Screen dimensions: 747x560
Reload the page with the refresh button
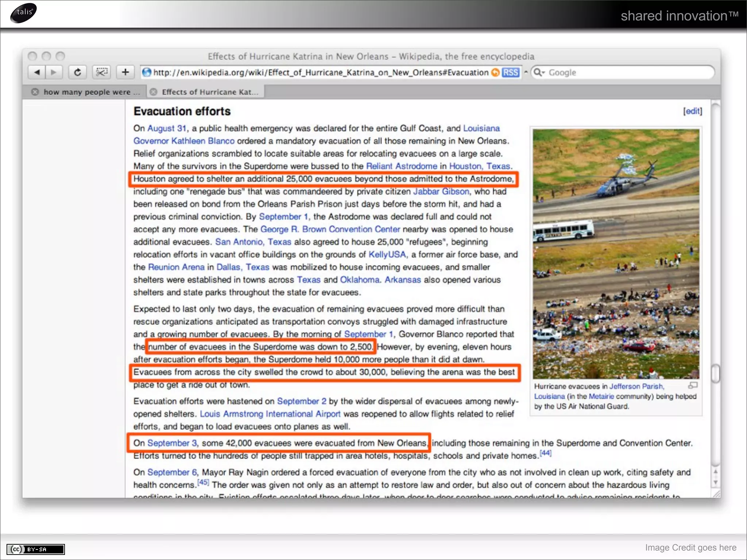(77, 72)
